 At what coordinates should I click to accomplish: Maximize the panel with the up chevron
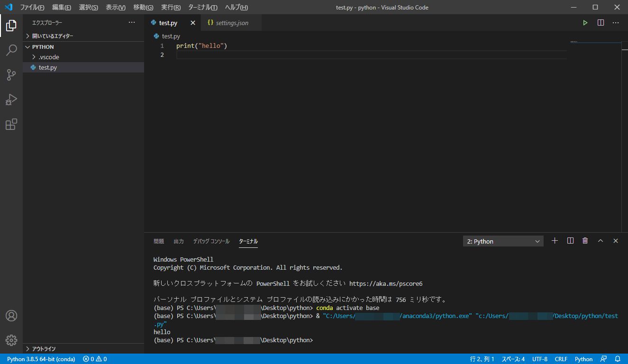pyautogui.click(x=601, y=241)
